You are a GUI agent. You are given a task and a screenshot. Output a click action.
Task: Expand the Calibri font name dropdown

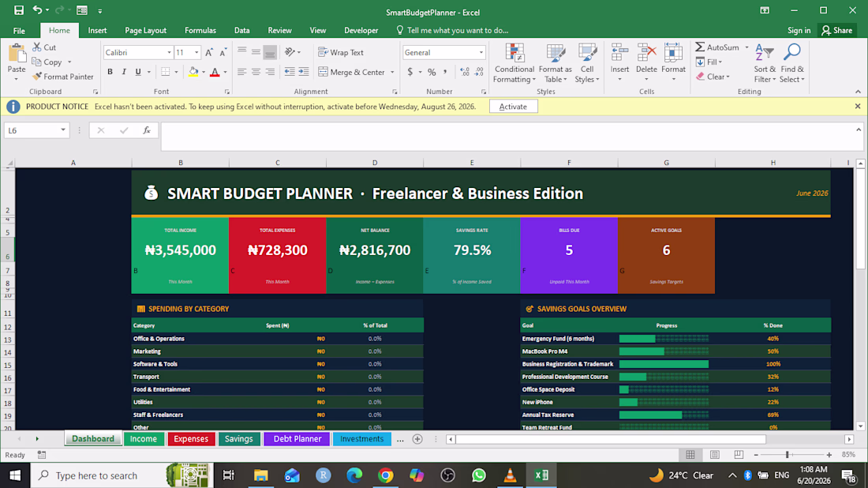169,53
